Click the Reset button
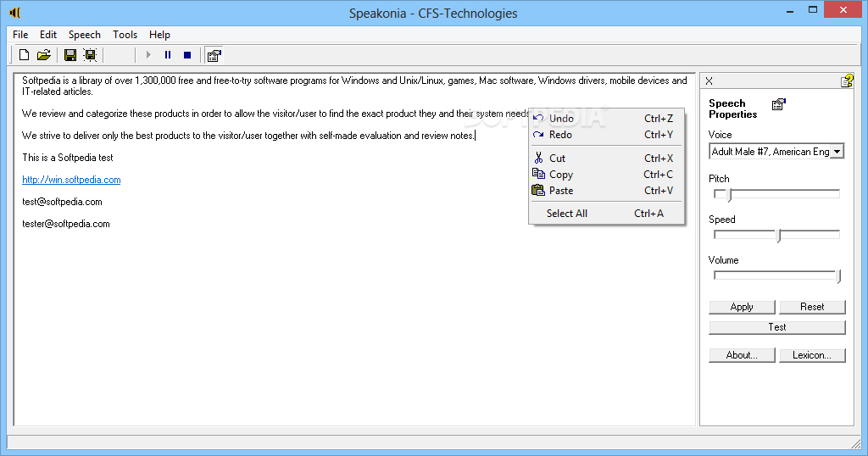This screenshot has height=456, width=868. 812,307
